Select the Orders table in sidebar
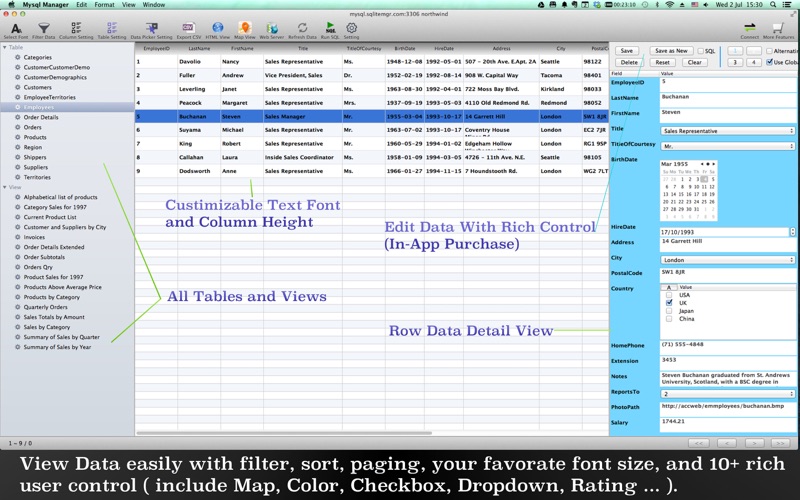Viewport: 800px width, 500px height. click(32, 127)
